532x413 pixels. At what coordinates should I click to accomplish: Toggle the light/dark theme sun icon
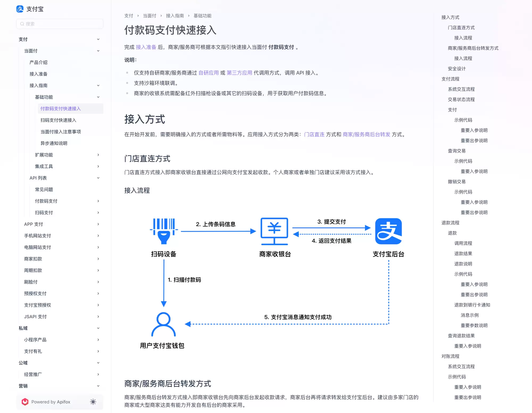(93, 402)
